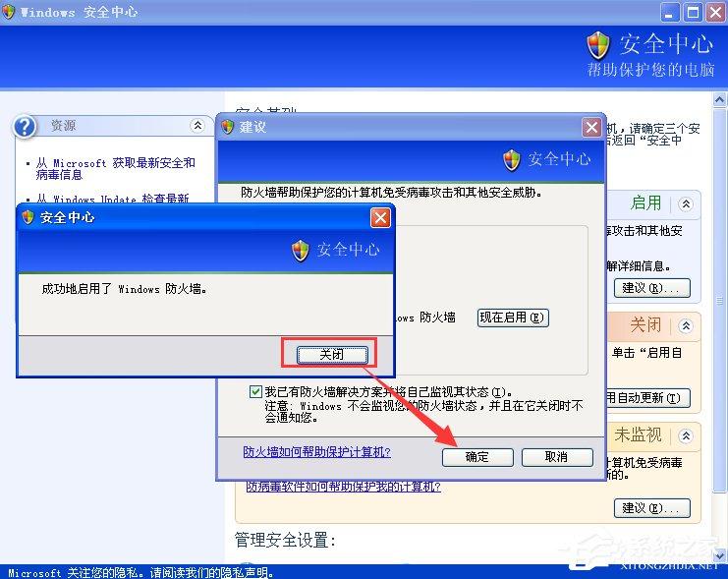Confirm with the 确定 button
Viewport: 728px width, 579px height.
[476, 457]
